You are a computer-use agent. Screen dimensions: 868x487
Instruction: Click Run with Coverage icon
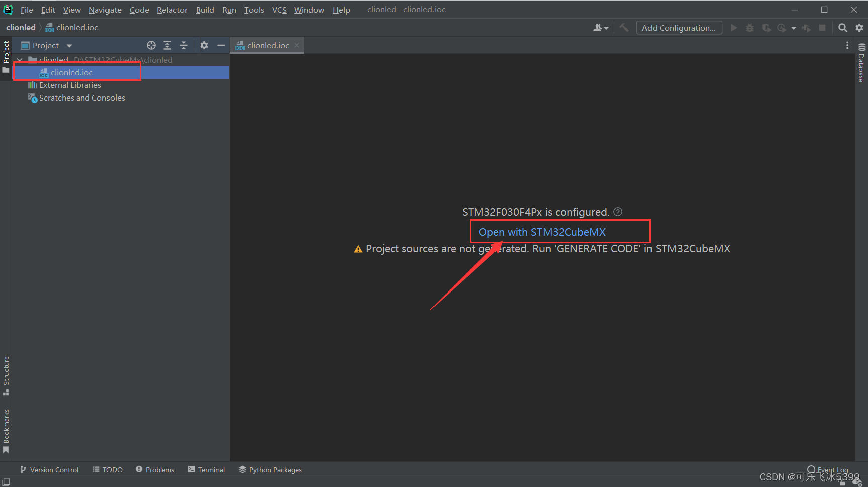click(766, 28)
